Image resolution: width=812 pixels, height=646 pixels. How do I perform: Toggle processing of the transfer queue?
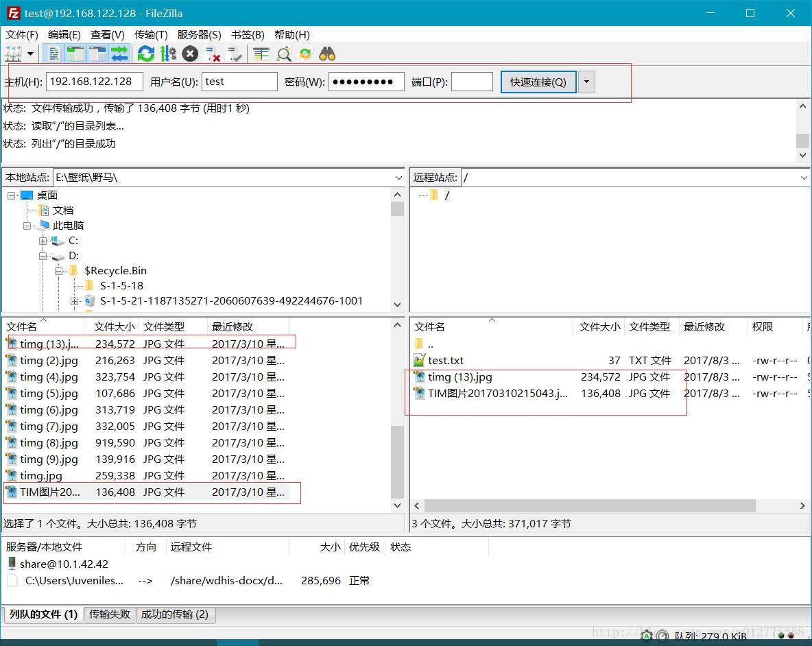(168, 53)
